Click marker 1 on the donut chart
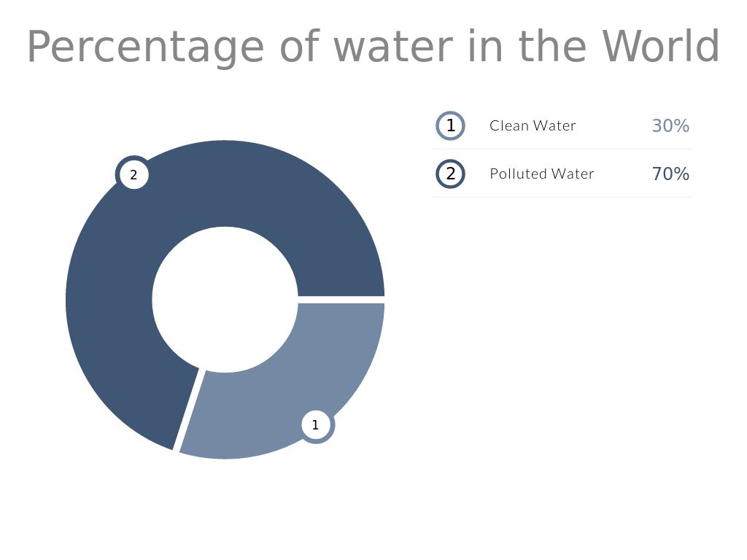Image resolution: width=747 pixels, height=560 pixels. (x=316, y=425)
